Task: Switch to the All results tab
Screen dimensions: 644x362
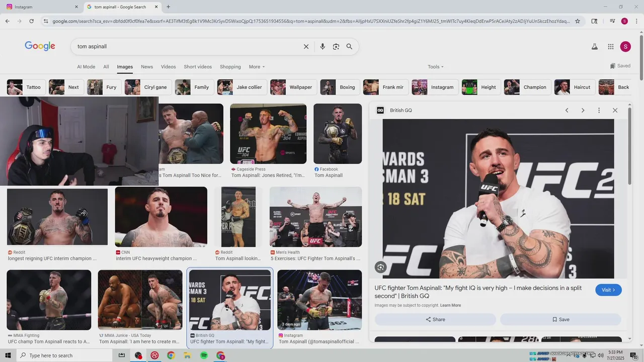Action: 106,67
